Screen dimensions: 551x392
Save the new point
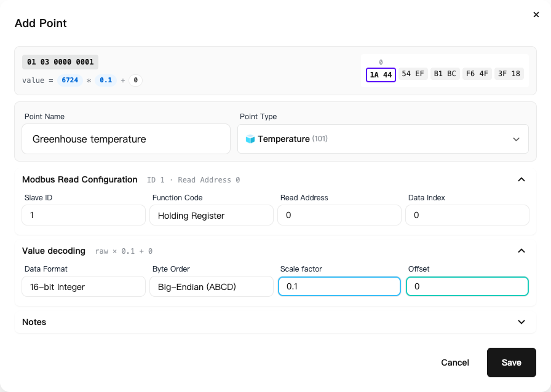pyautogui.click(x=511, y=363)
